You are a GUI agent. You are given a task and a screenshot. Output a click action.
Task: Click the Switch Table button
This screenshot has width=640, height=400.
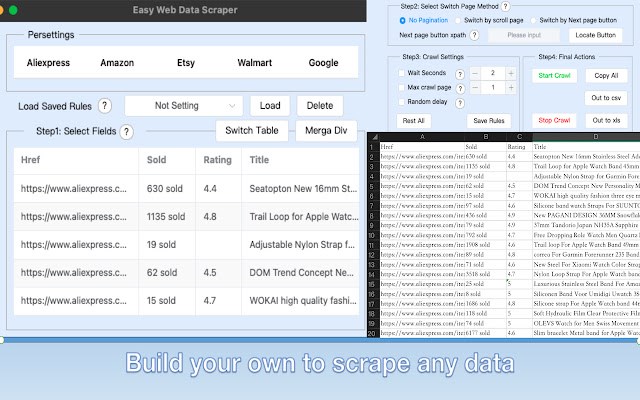coord(252,131)
